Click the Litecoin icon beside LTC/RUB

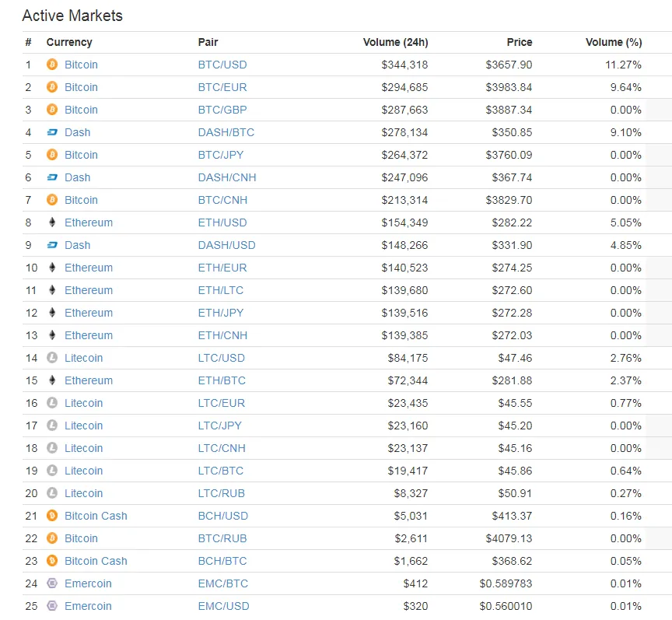52,493
